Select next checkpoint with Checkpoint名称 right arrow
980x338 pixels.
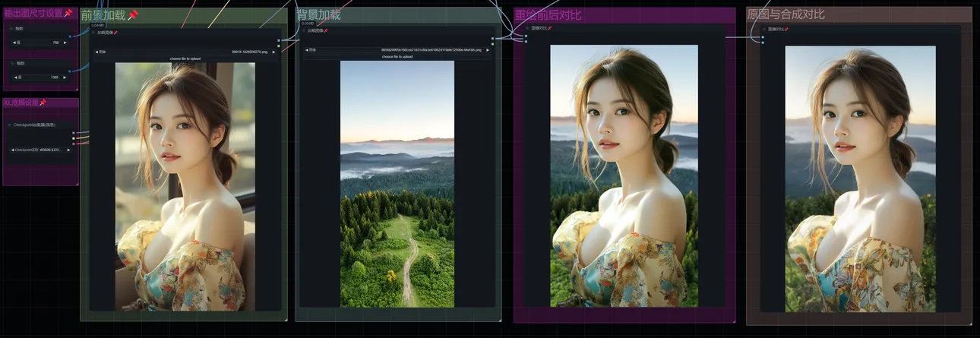click(x=68, y=150)
